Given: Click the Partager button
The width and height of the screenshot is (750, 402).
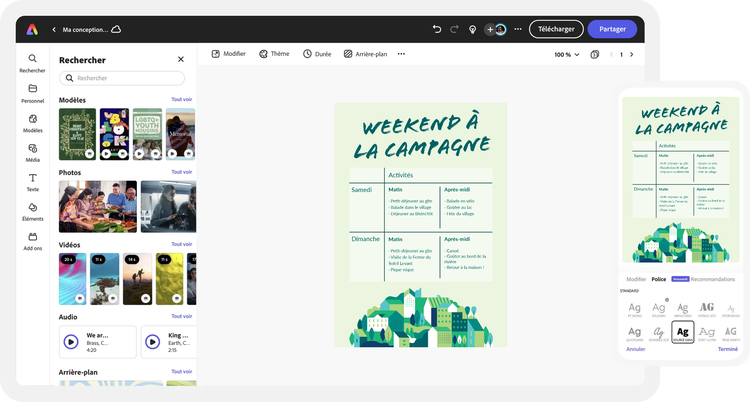Looking at the screenshot, I should pyautogui.click(x=612, y=29).
